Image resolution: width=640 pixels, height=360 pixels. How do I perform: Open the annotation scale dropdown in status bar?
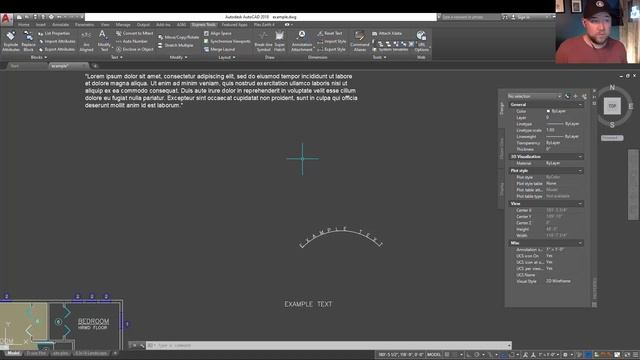click(549, 355)
